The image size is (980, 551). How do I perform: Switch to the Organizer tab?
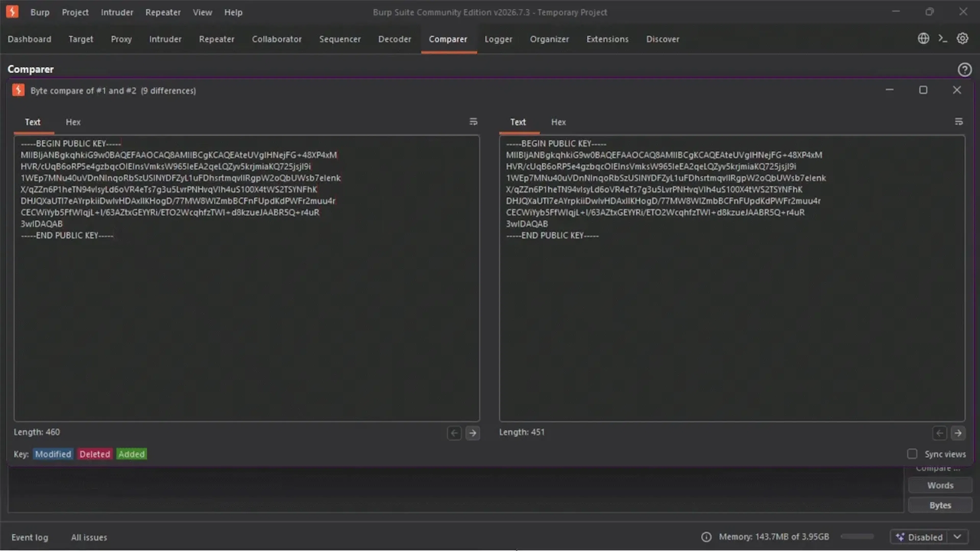point(549,39)
